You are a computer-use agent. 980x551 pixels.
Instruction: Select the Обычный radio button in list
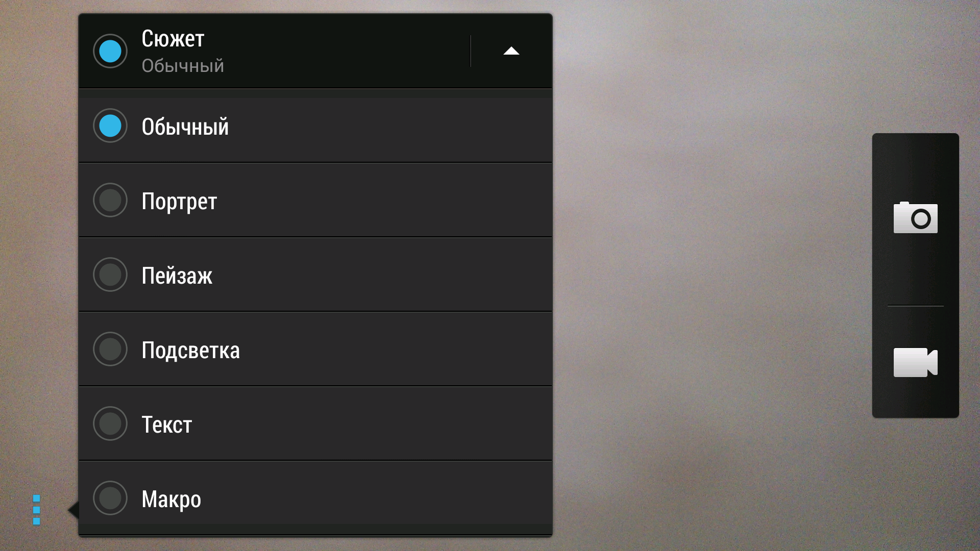pos(110,126)
